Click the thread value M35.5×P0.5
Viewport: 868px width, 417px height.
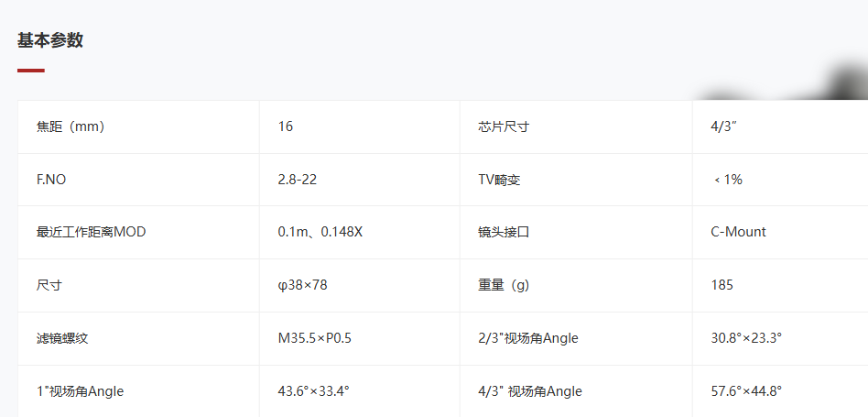coord(314,338)
